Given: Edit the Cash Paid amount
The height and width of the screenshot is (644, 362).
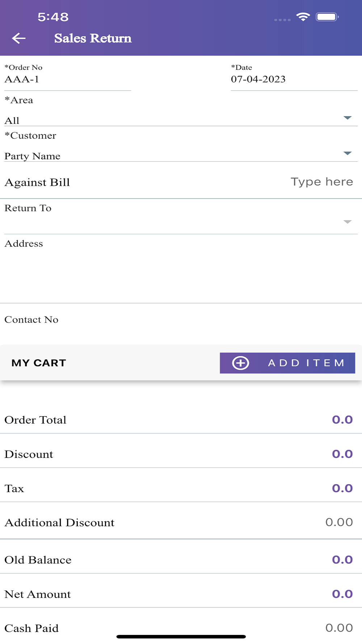Looking at the screenshot, I should [339, 628].
